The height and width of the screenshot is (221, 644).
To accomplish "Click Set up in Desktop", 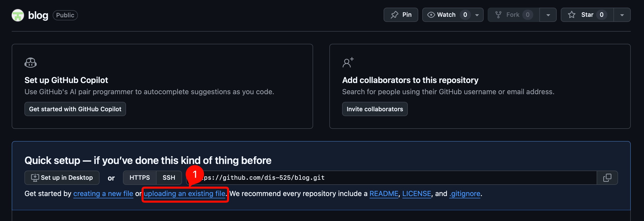I will click(x=62, y=178).
